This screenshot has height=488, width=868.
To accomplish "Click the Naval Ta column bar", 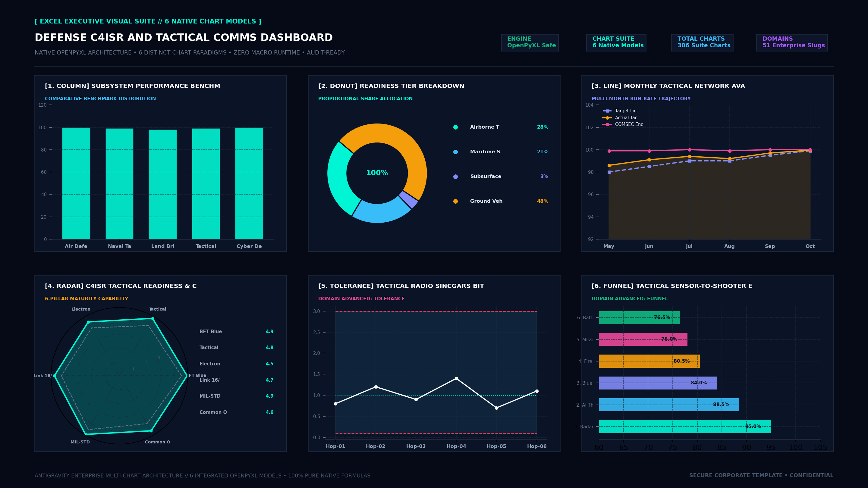I will pyautogui.click(x=119, y=184).
